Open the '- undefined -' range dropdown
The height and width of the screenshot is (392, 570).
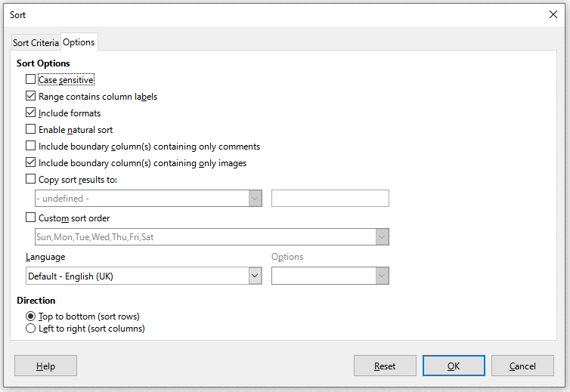point(148,199)
